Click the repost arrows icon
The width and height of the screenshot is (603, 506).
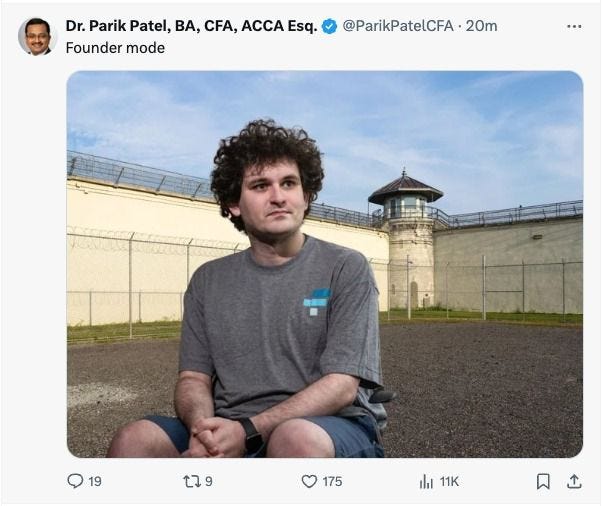pyautogui.click(x=192, y=481)
